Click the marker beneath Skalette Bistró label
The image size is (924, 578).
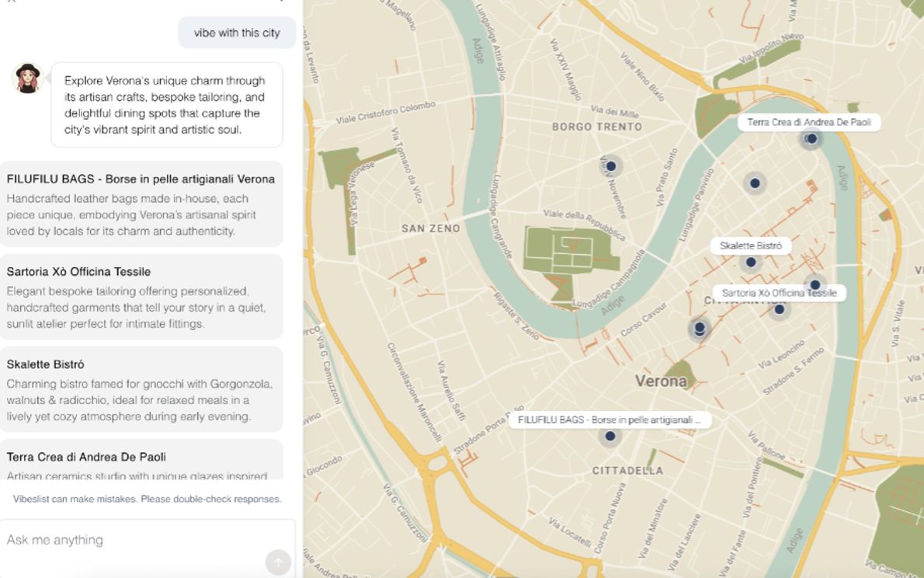(751, 263)
